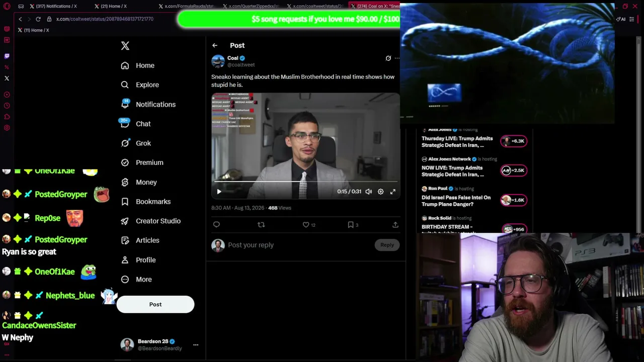The width and height of the screenshot is (644, 362).
Task: Open the tab islands icon beside the tabs
Action: coord(21,7)
